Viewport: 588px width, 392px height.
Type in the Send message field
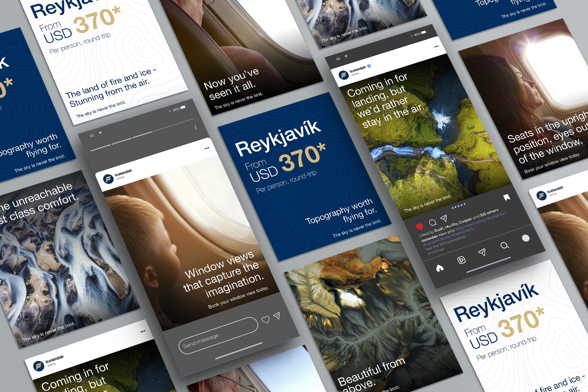(218, 336)
